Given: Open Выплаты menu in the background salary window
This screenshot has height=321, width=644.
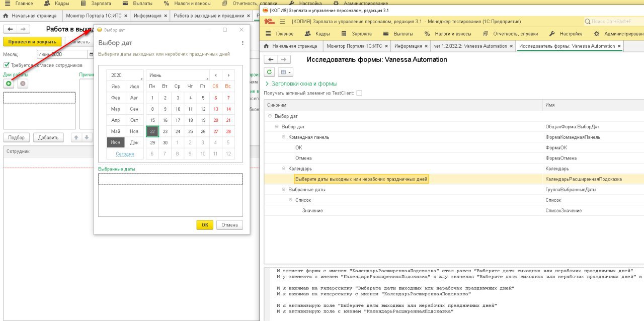Looking at the screenshot, I should 137,3.
